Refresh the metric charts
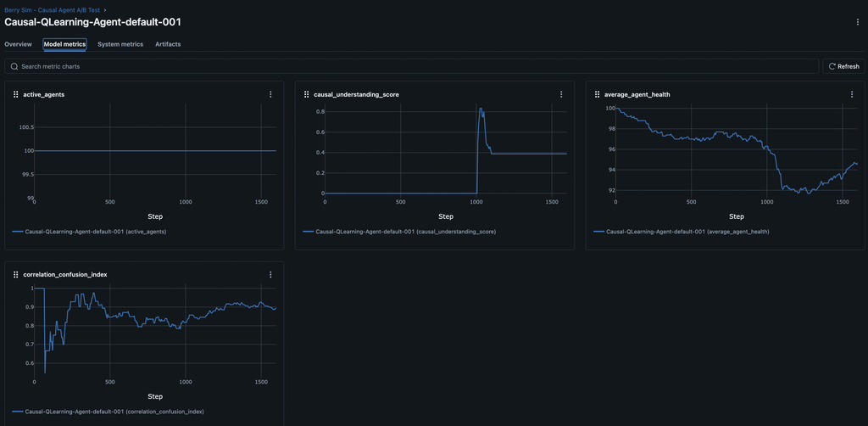 (x=843, y=66)
